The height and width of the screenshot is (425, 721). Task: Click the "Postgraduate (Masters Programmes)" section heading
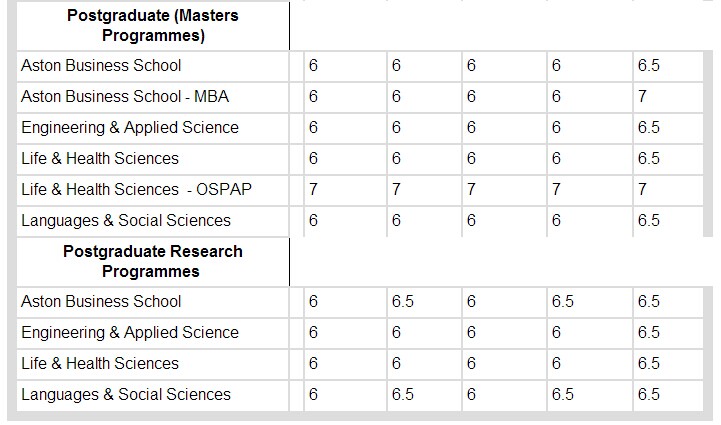(x=152, y=26)
